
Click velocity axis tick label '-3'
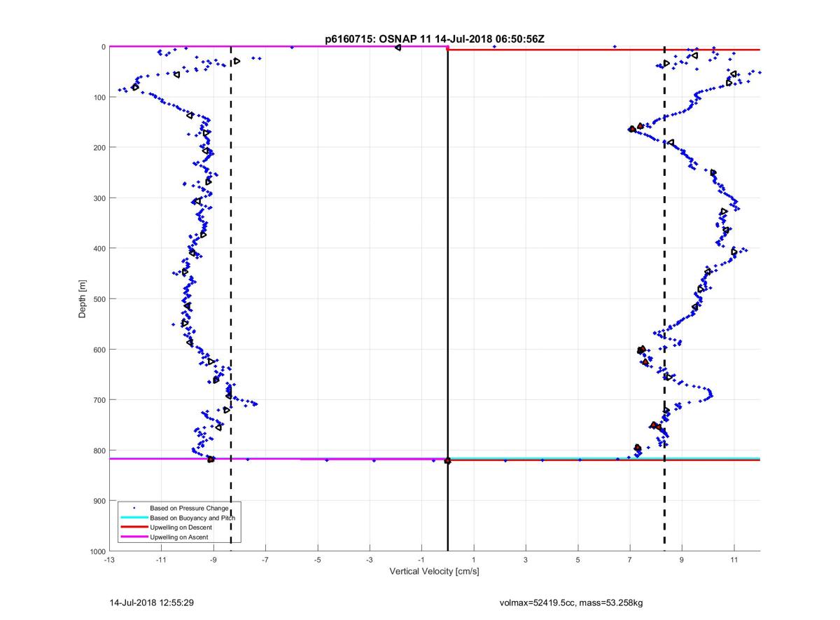370,560
